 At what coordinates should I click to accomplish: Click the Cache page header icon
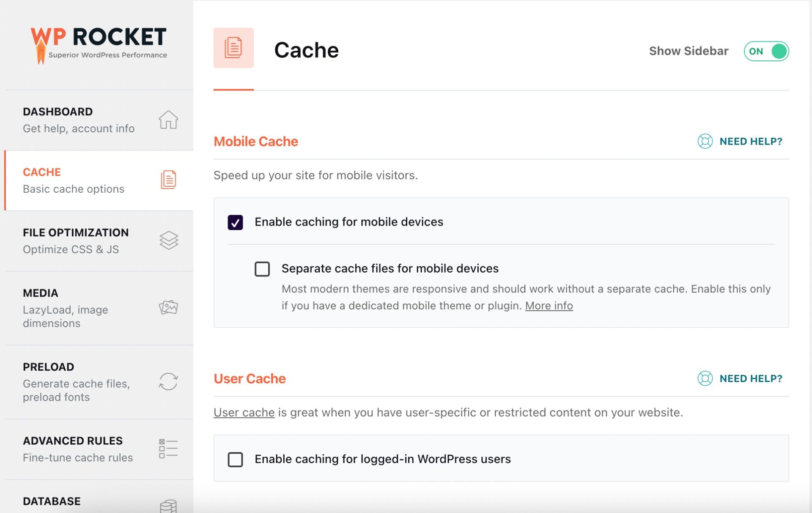[233, 48]
